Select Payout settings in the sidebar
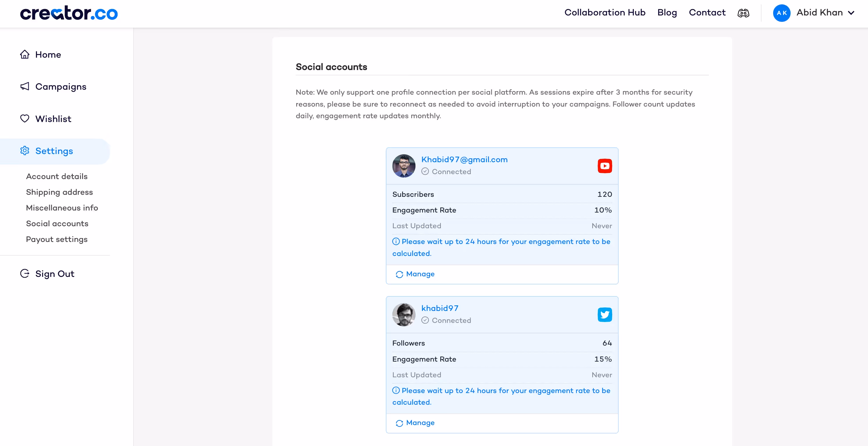The height and width of the screenshot is (446, 868). 57,239
